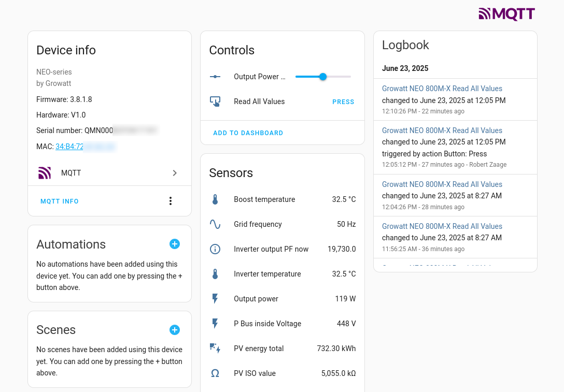Open logbook entry link from 11:56:25 AM

[442, 226]
